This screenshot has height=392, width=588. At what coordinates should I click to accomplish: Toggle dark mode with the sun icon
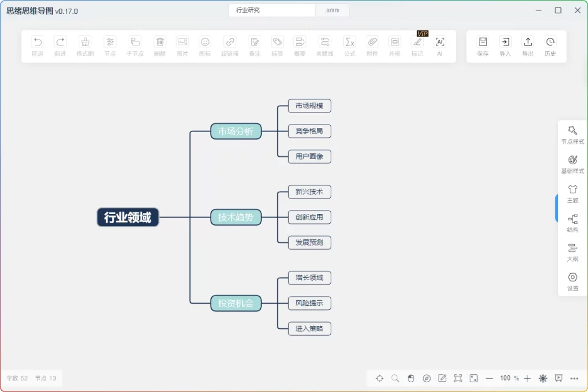[x=543, y=378]
